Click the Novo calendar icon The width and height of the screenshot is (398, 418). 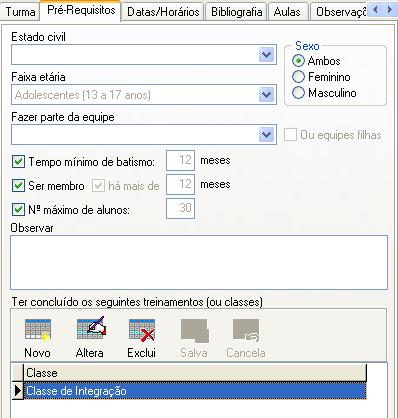click(x=38, y=330)
